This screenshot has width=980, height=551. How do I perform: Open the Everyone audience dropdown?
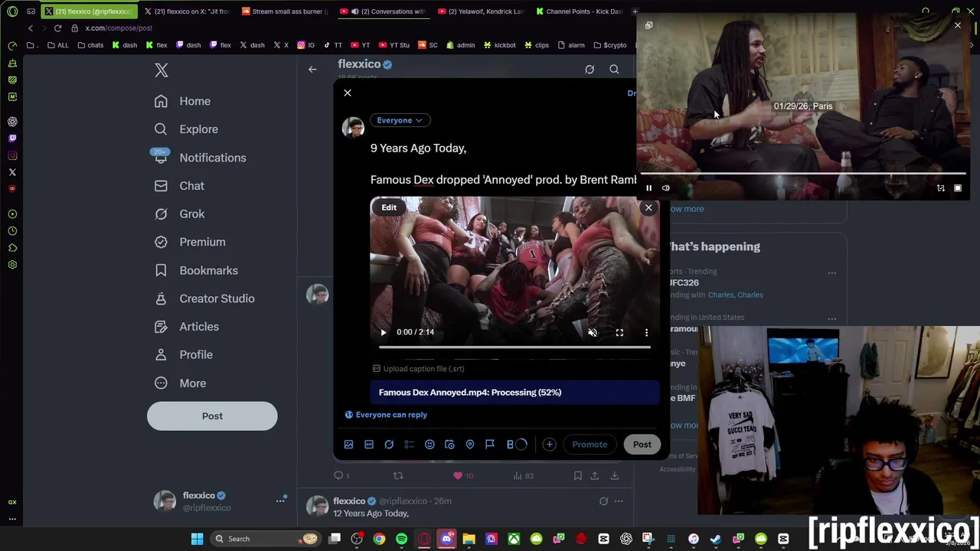tap(400, 120)
